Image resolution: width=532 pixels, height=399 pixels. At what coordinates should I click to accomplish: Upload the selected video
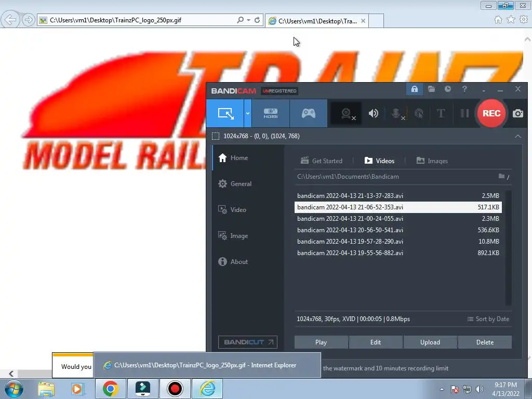pyautogui.click(x=430, y=342)
